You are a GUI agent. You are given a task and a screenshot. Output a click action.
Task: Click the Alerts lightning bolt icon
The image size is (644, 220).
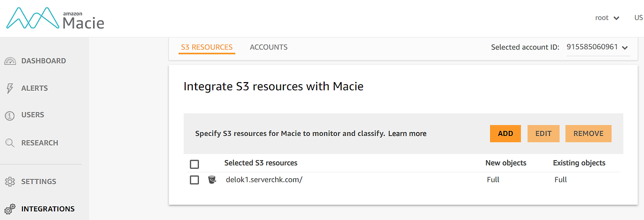point(10,88)
